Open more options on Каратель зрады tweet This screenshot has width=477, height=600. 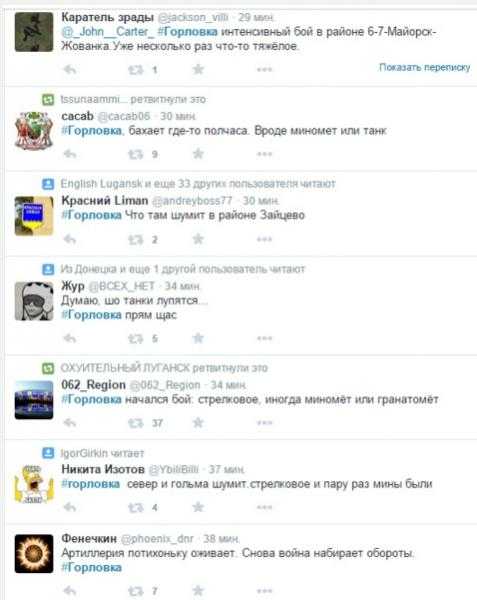[x=264, y=70]
